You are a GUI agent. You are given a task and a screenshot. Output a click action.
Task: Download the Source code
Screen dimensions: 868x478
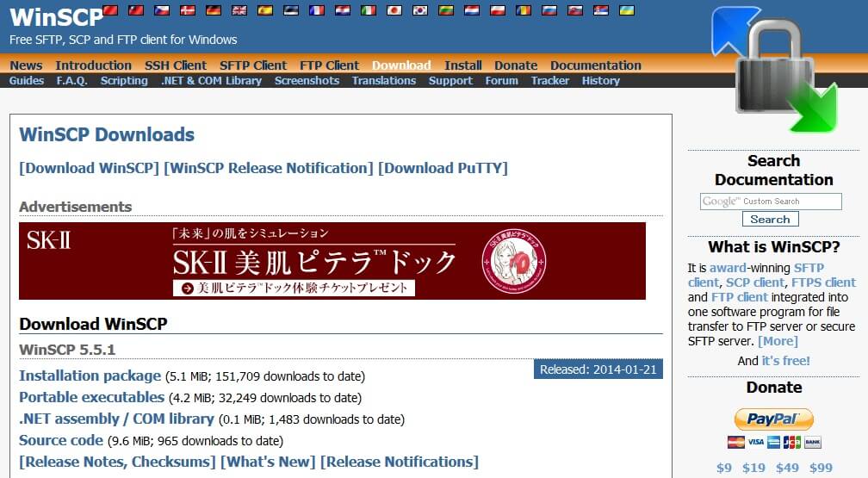tap(61, 440)
